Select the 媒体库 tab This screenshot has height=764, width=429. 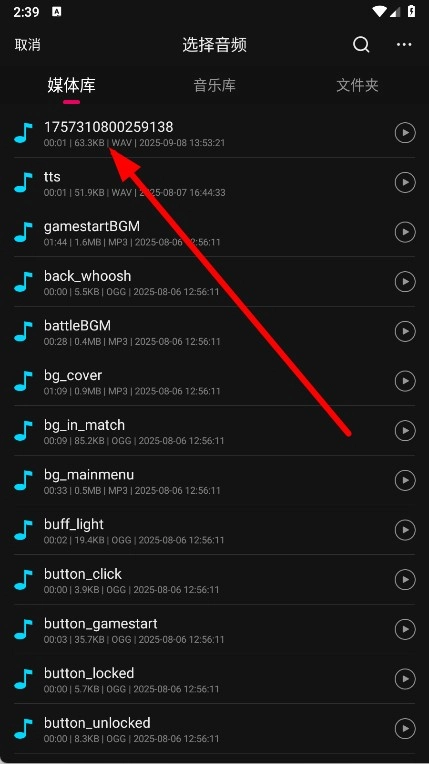71,85
